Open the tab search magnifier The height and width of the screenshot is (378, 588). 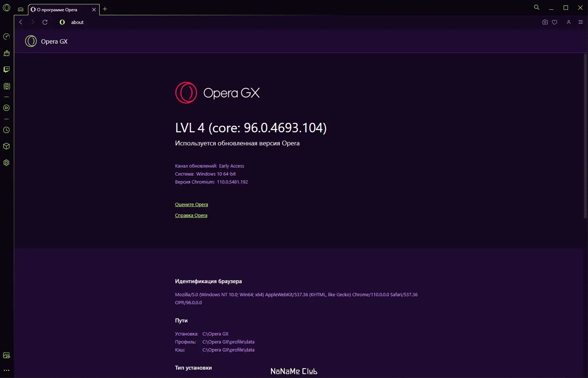[537, 7]
